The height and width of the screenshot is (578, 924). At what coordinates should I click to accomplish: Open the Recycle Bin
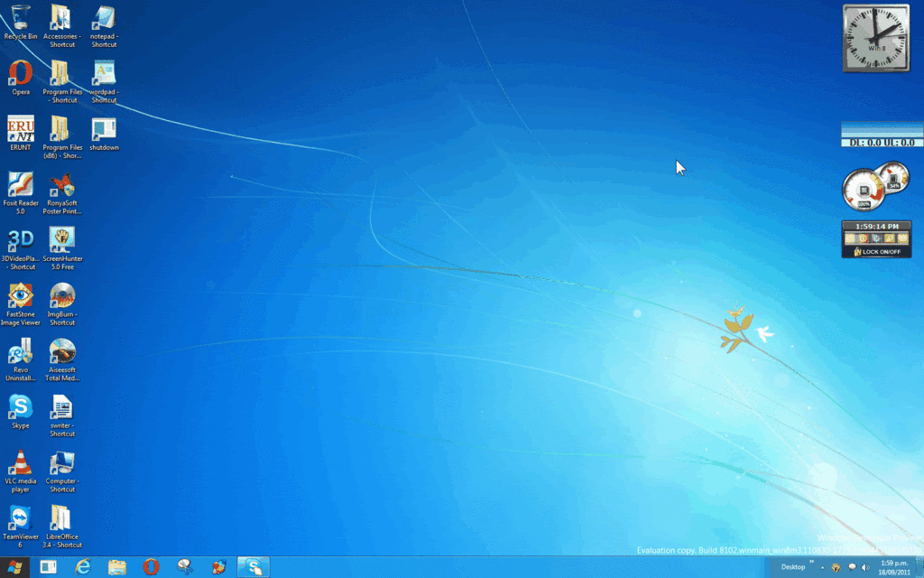click(x=20, y=18)
